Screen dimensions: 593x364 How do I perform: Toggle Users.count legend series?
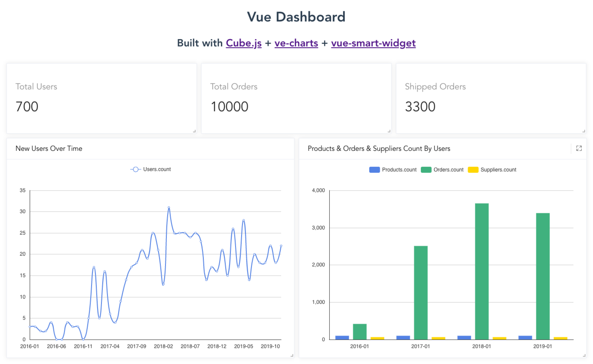[x=156, y=169]
